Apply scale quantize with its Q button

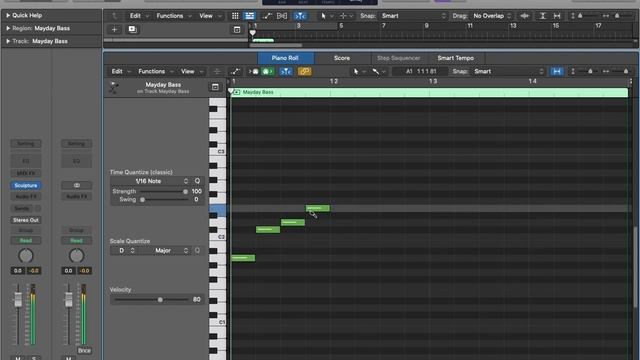click(x=198, y=250)
